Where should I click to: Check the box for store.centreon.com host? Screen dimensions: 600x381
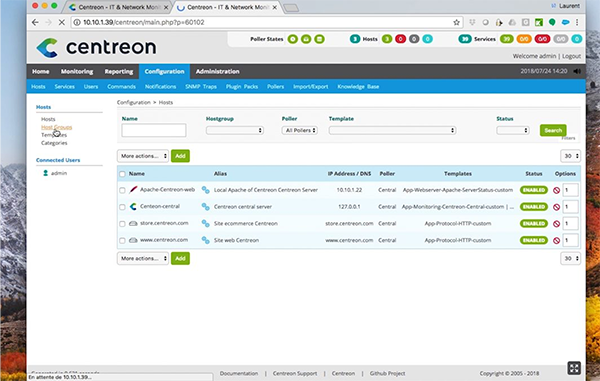(122, 224)
